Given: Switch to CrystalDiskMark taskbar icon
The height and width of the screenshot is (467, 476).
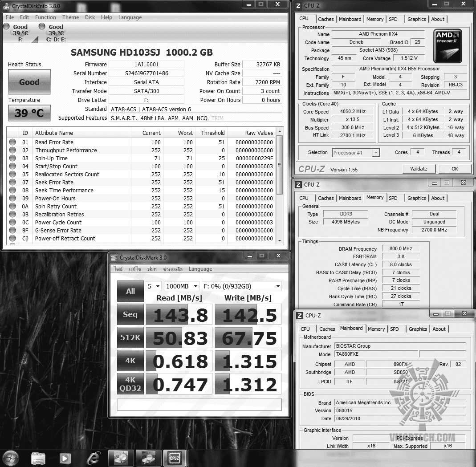Looking at the screenshot, I should point(120,458).
